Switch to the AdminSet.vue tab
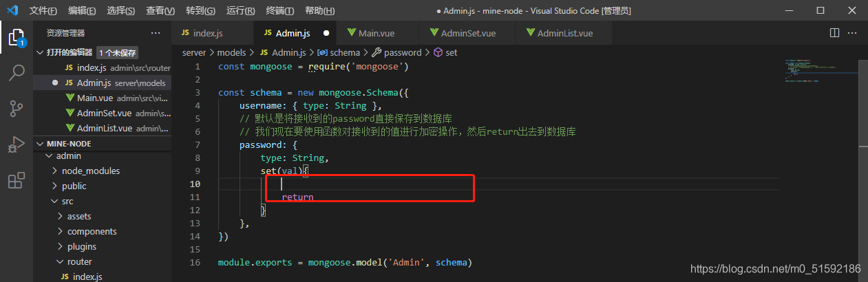 (x=467, y=33)
